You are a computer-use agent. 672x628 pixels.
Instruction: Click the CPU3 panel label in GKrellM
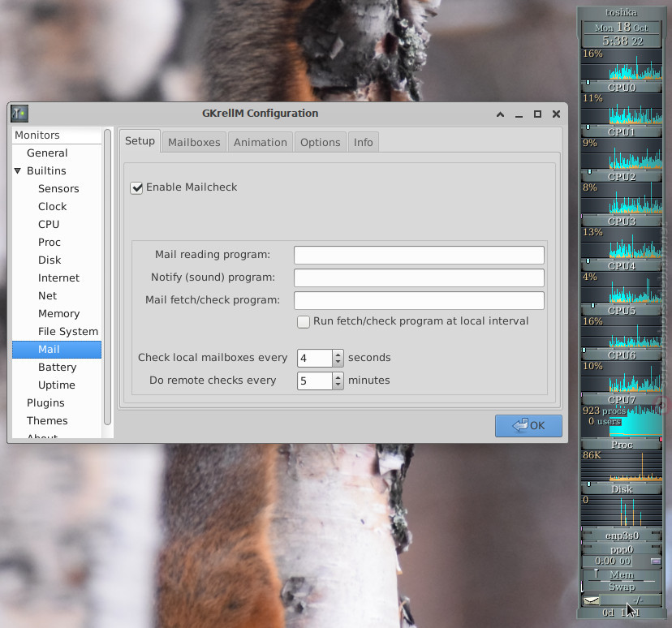622,222
